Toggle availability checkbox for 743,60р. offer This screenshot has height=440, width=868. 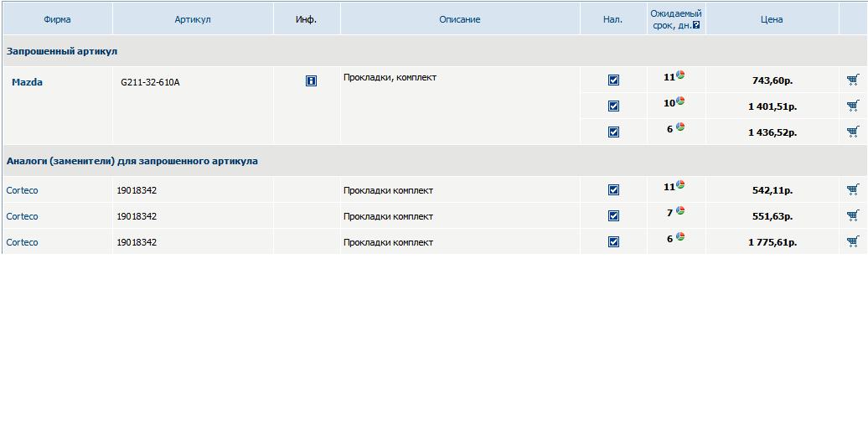tap(613, 80)
